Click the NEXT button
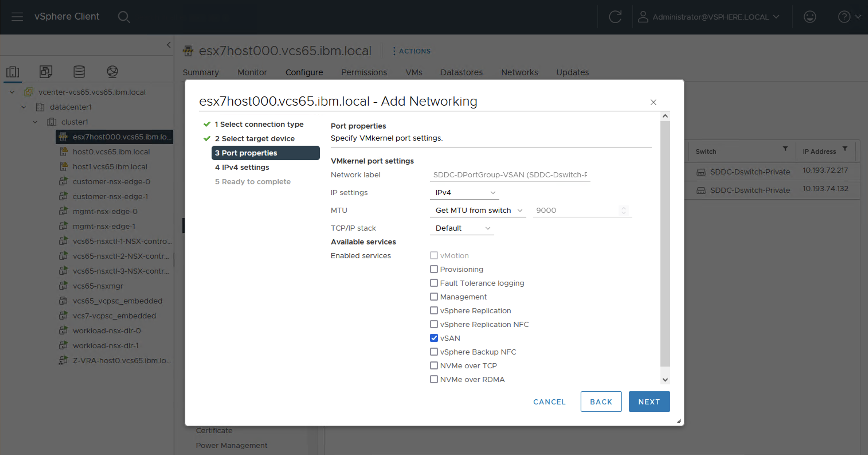868x455 pixels. (x=649, y=402)
